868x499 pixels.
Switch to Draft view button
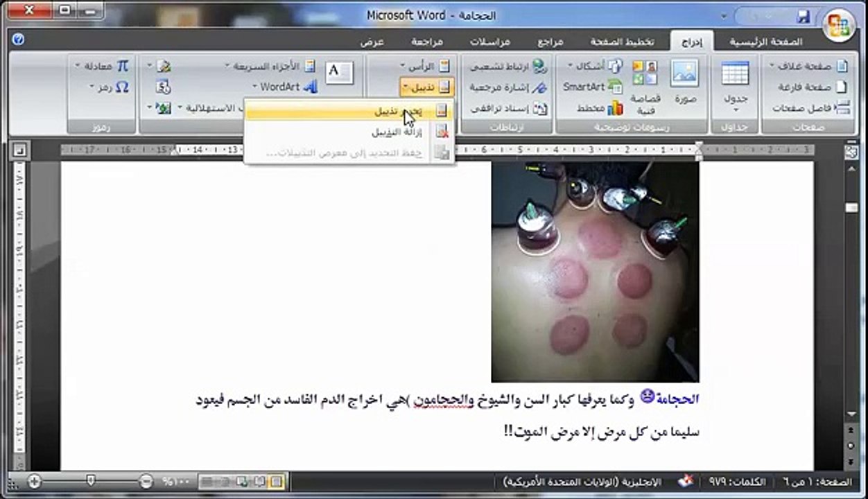click(x=207, y=481)
